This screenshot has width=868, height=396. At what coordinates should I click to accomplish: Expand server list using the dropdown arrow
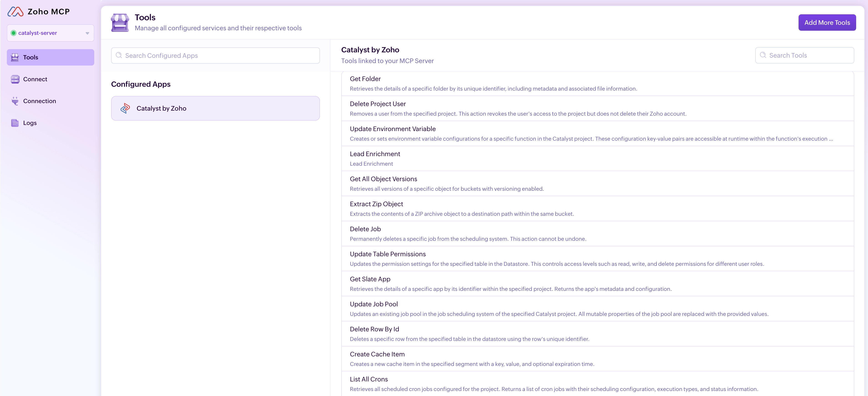pos(87,33)
